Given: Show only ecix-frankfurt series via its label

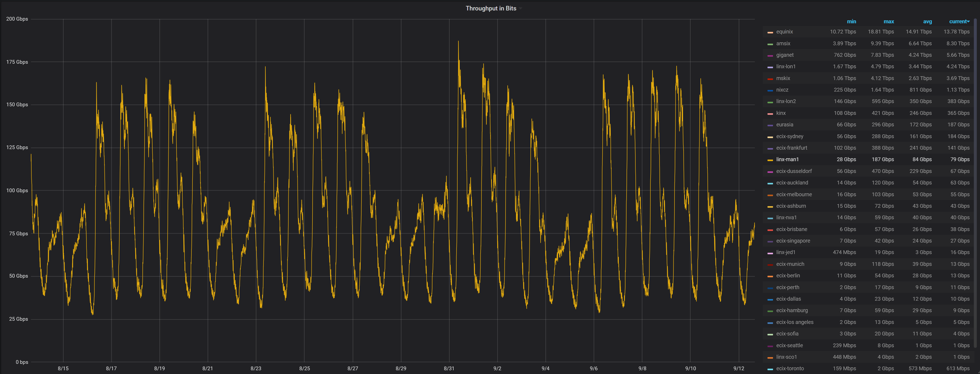Looking at the screenshot, I should point(791,148).
